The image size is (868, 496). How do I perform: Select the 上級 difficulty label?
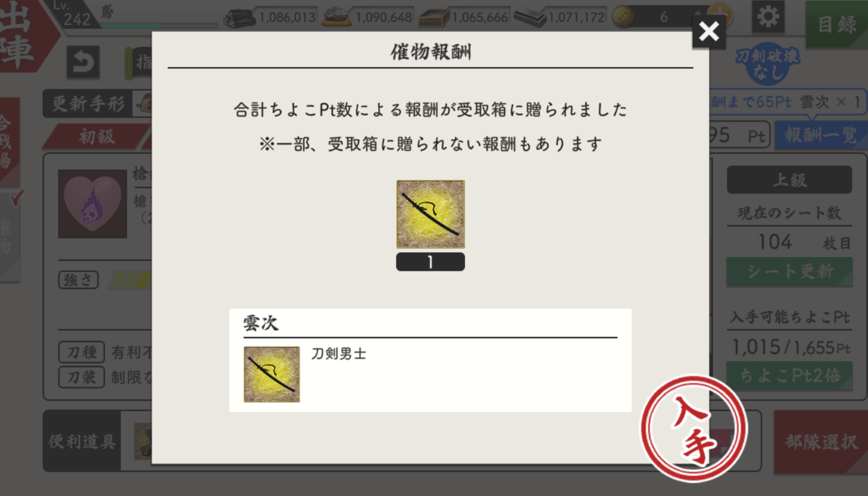[x=789, y=180]
